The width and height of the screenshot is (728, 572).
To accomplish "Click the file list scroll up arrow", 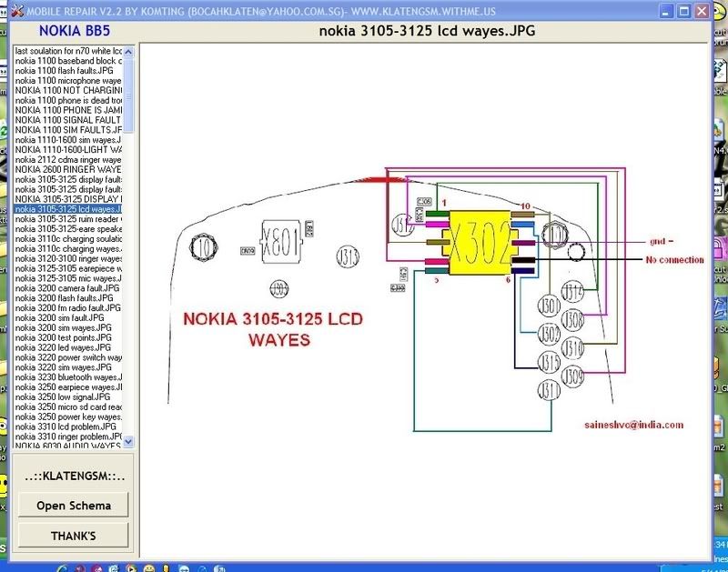I will pyautogui.click(x=128, y=52).
